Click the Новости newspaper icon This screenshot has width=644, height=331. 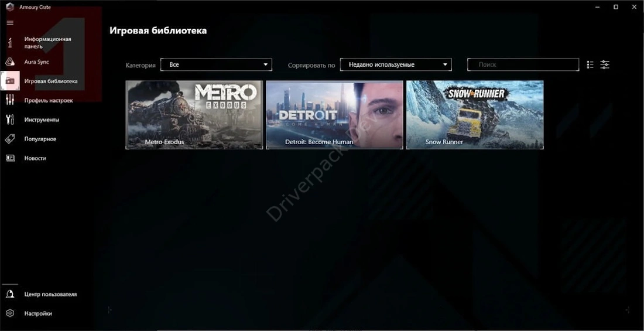[x=10, y=158]
